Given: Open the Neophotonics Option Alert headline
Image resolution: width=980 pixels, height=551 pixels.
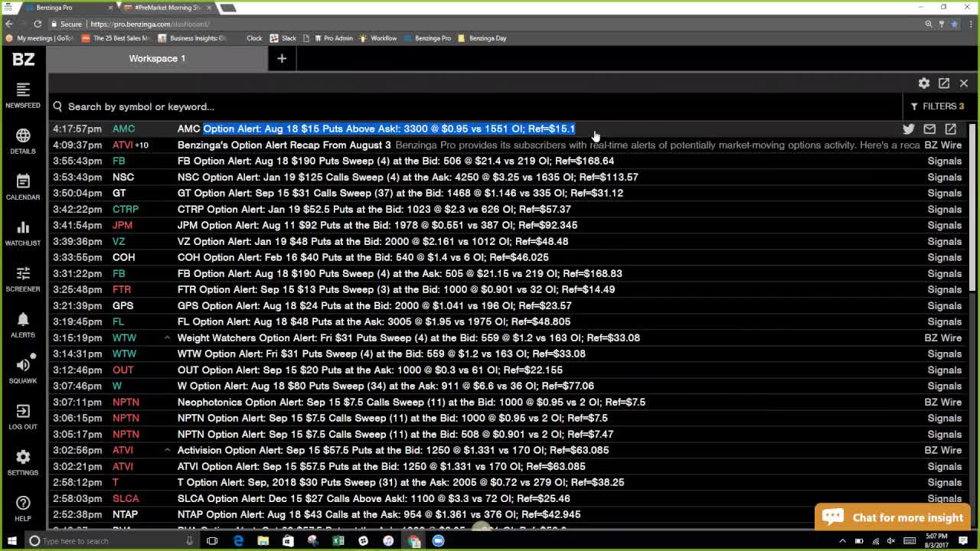Looking at the screenshot, I should [x=411, y=402].
